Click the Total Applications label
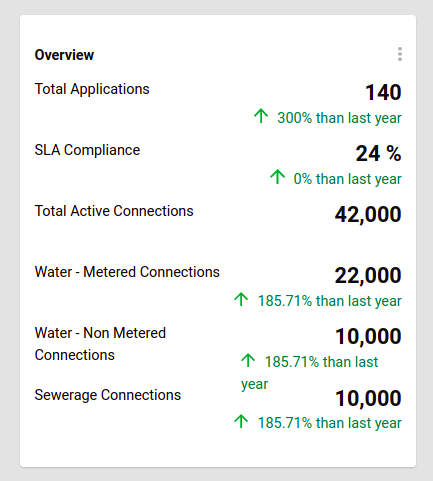The height and width of the screenshot is (481, 433). [x=92, y=89]
